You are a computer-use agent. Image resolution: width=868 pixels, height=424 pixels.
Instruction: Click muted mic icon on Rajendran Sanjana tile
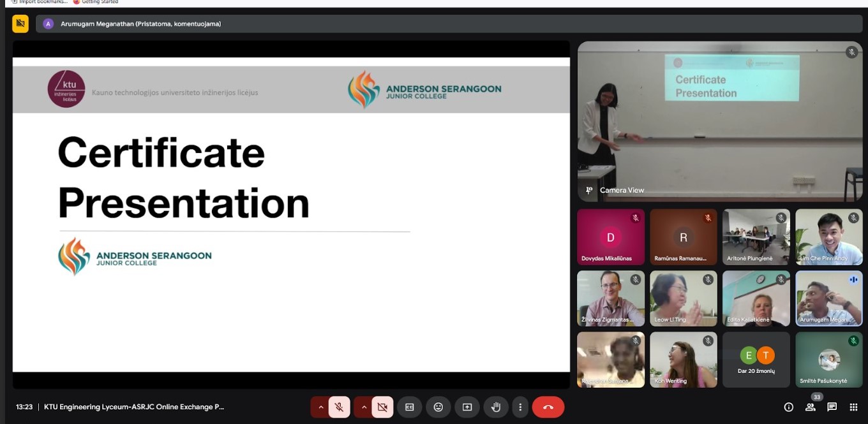[635, 340]
